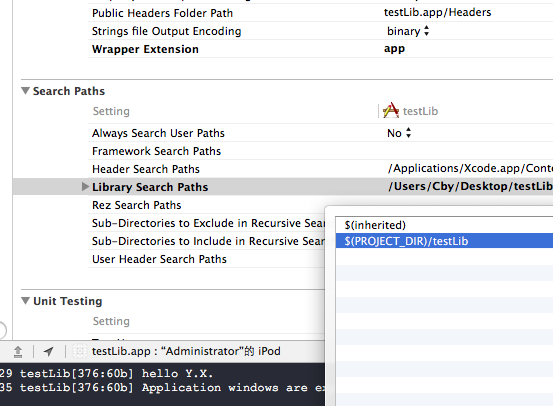Screen dimensions: 553x406
Task: Select User Header Search Paths setting
Action: point(159,259)
